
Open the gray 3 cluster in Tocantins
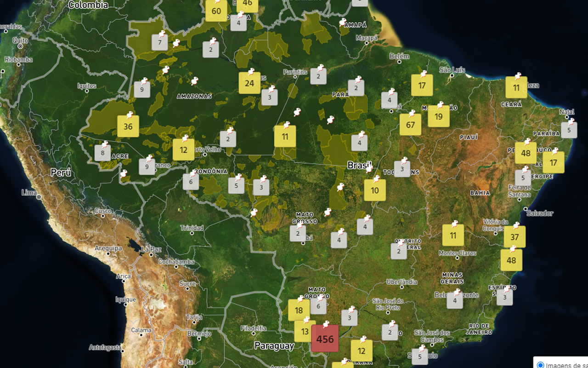click(402, 169)
